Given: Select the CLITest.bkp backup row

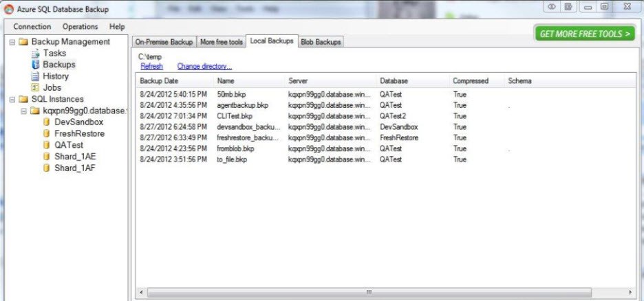Looking at the screenshot, I should [x=386, y=116].
